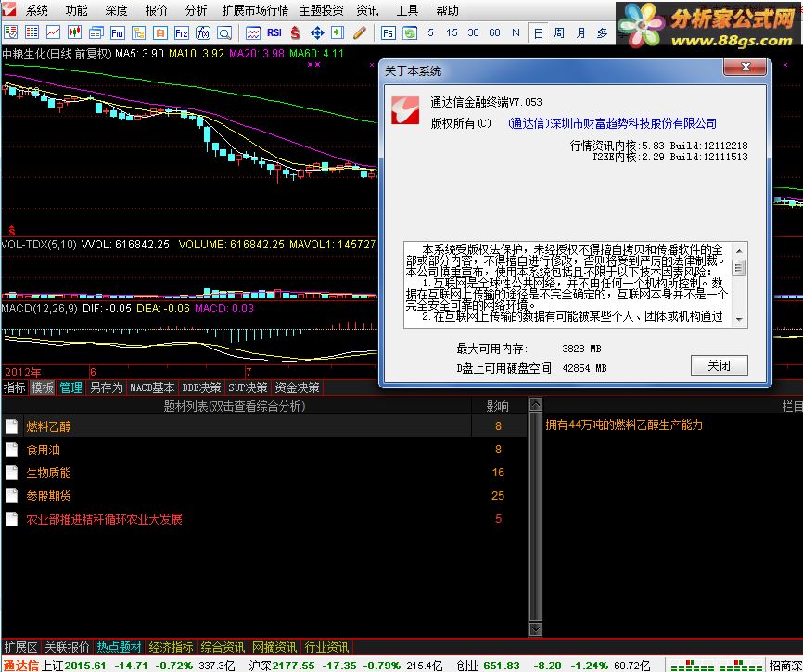This screenshot has width=803, height=672.
Task: Toggle the daily (日) period button
Action: [538, 33]
